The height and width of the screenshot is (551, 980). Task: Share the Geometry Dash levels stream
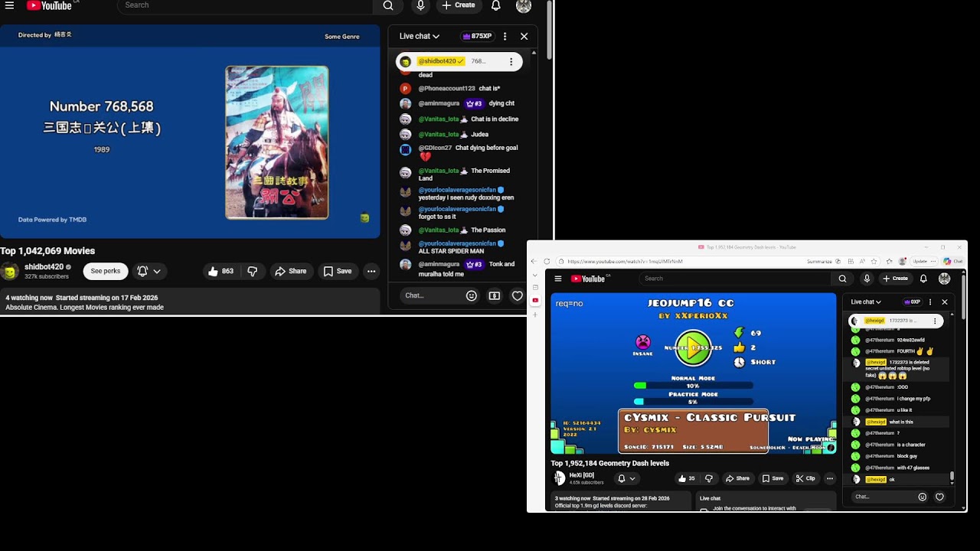point(737,479)
